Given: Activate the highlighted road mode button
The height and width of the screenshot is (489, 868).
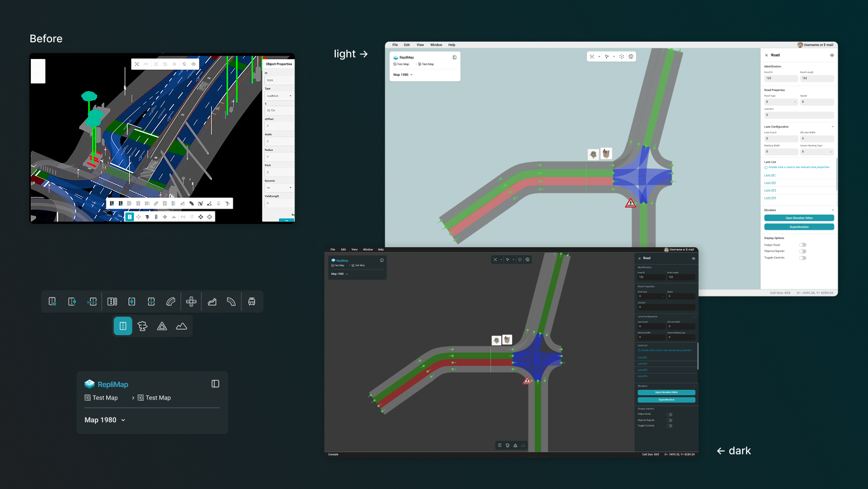Looking at the screenshot, I should [x=123, y=326].
